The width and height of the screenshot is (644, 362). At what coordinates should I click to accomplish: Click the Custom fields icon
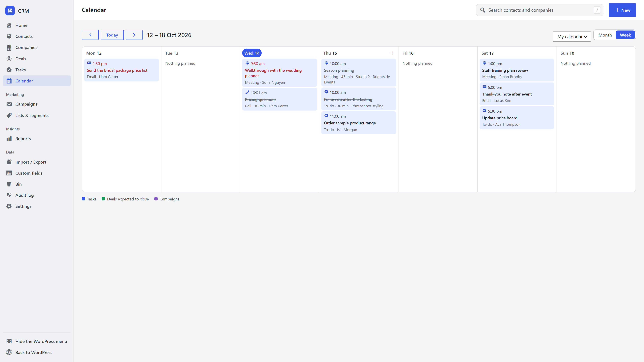coord(9,173)
